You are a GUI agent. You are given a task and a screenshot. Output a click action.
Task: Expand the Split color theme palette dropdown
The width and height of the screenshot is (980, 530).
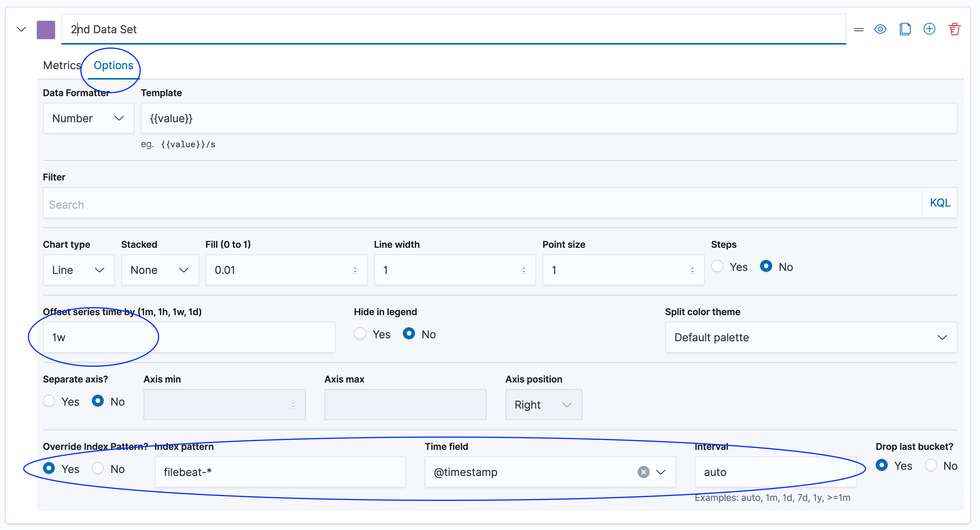coord(811,337)
